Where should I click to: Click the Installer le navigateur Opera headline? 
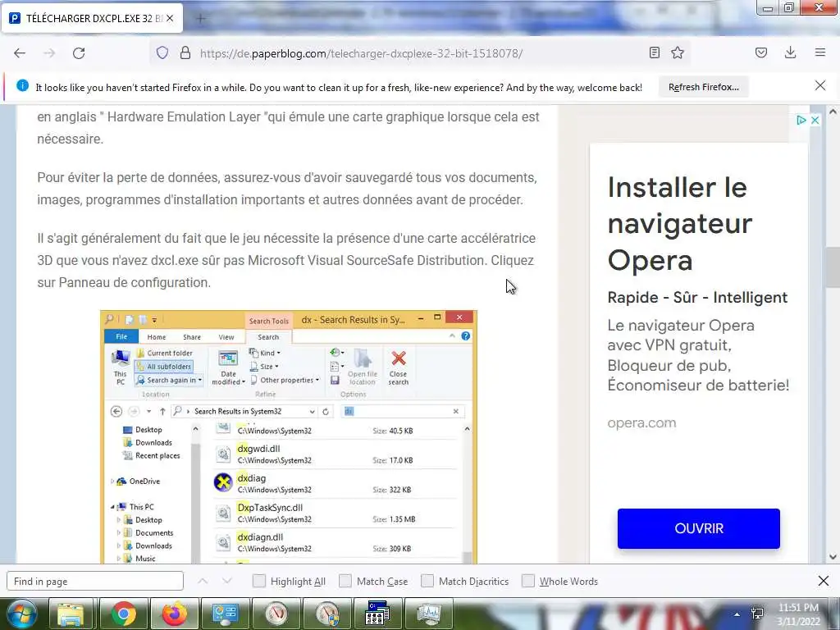(680, 224)
